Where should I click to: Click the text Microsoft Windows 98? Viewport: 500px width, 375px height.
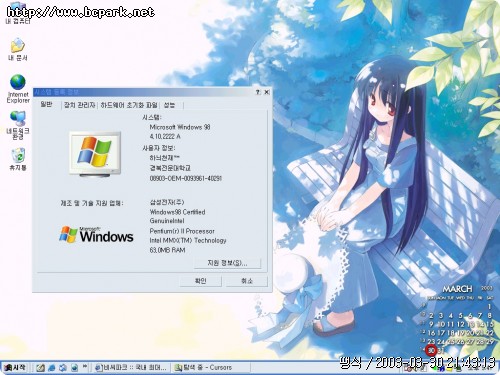pyautogui.click(x=180, y=127)
